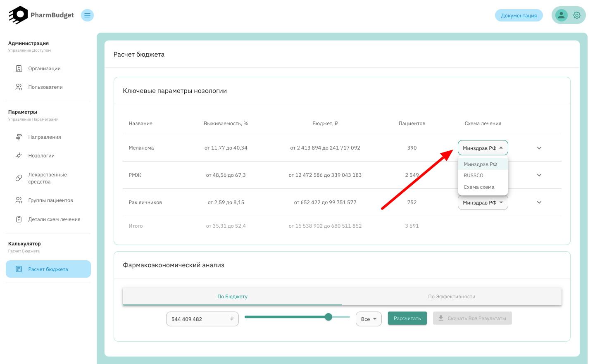Click the Организации building icon

click(x=19, y=69)
